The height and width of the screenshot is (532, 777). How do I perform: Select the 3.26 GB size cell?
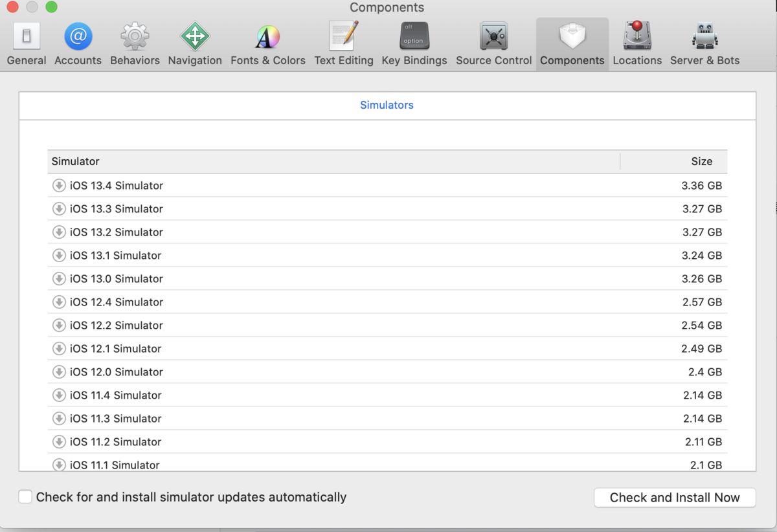point(701,279)
